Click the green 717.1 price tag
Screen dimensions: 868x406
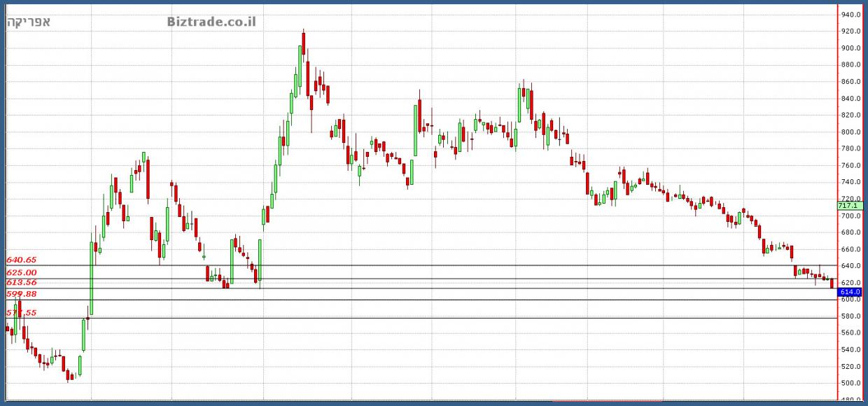tap(850, 206)
